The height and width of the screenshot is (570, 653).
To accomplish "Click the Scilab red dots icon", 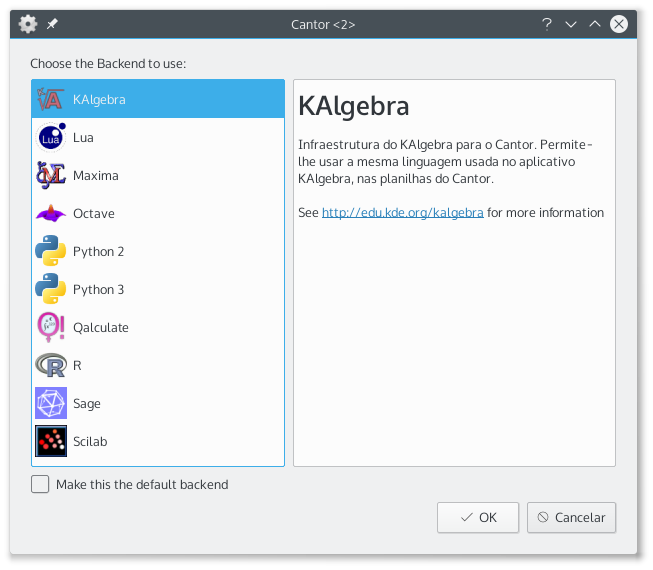I will tap(50, 441).
